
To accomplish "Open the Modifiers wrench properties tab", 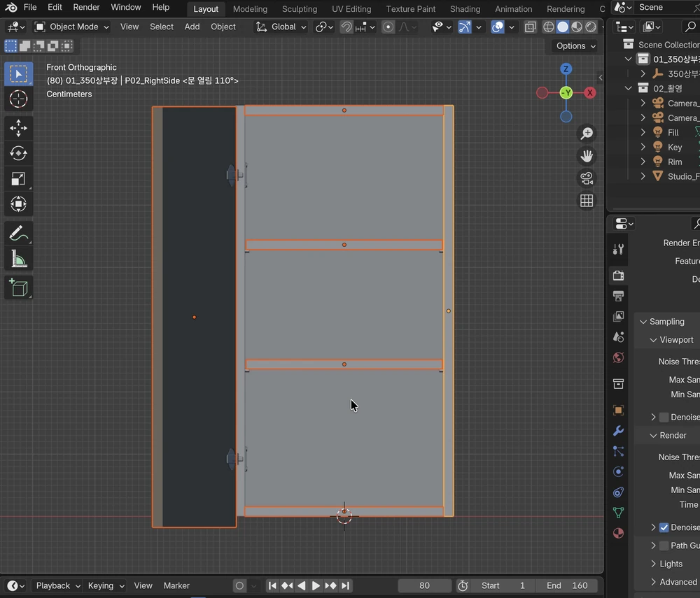I will [618, 431].
